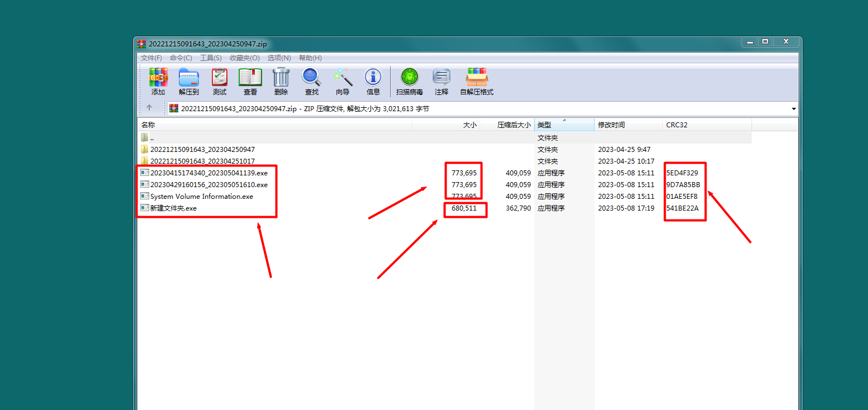This screenshot has height=410, width=868.
Task: Select file name 20230429160156_202305051610.exe
Action: coord(209,184)
